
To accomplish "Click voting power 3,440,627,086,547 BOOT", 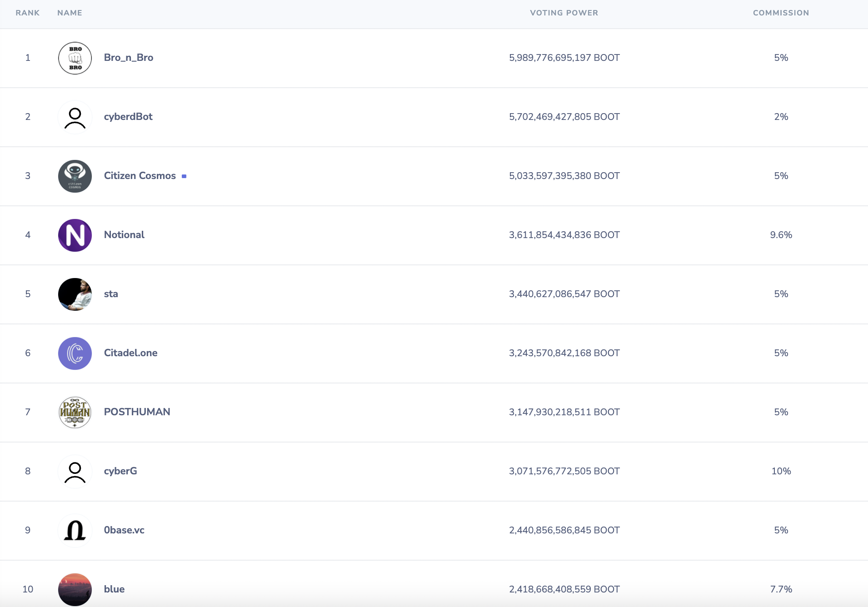I will pos(564,294).
